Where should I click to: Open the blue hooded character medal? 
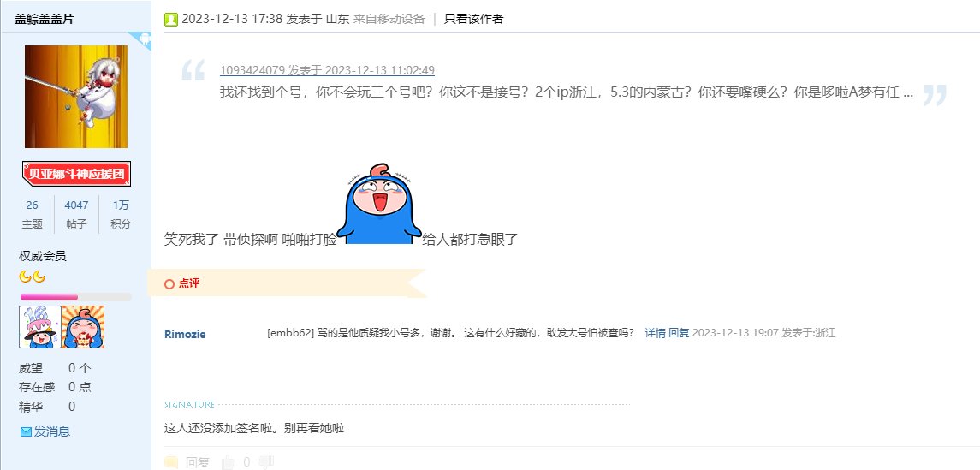(83, 327)
